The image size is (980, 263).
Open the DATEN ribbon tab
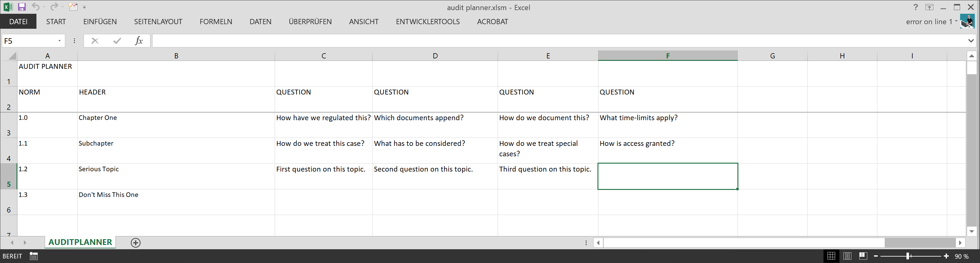coord(261,22)
